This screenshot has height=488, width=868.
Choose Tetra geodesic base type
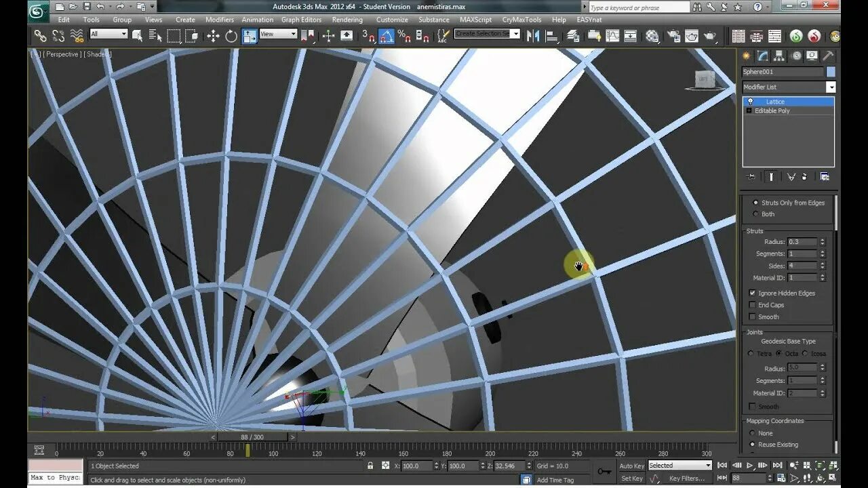[751, 354]
